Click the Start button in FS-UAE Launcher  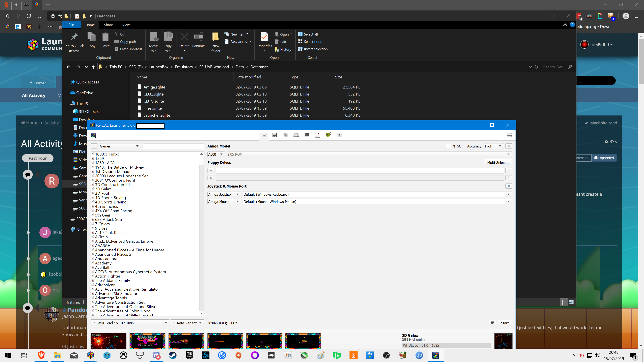(504, 323)
